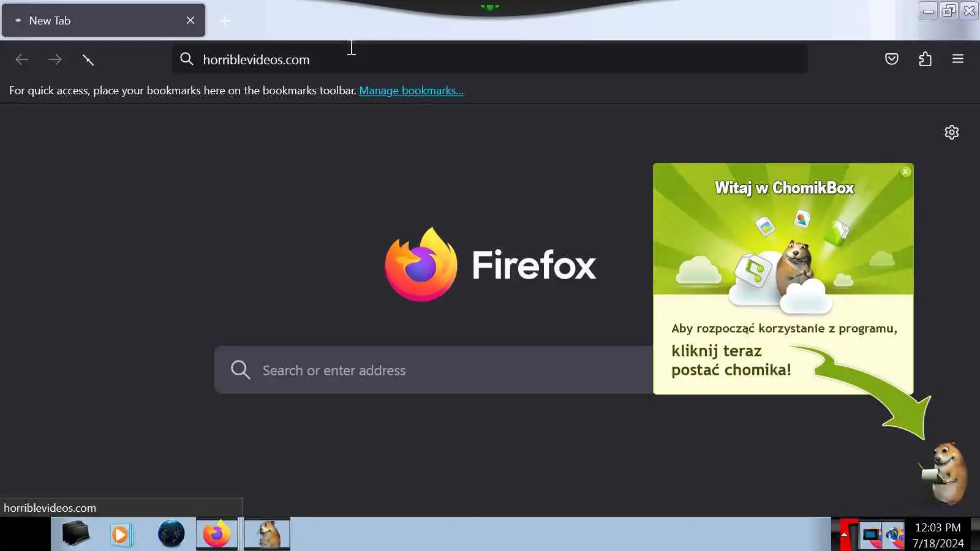Open a new tab with the plus button
Viewport: 980px width, 551px height.
click(225, 21)
